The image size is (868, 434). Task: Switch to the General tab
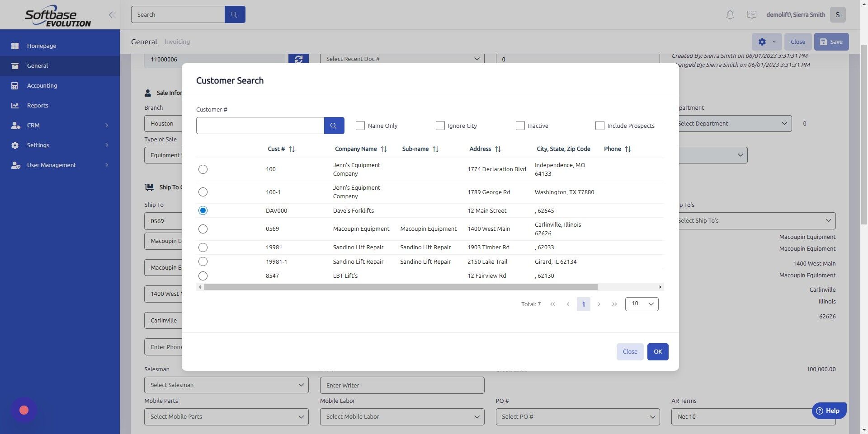click(144, 42)
